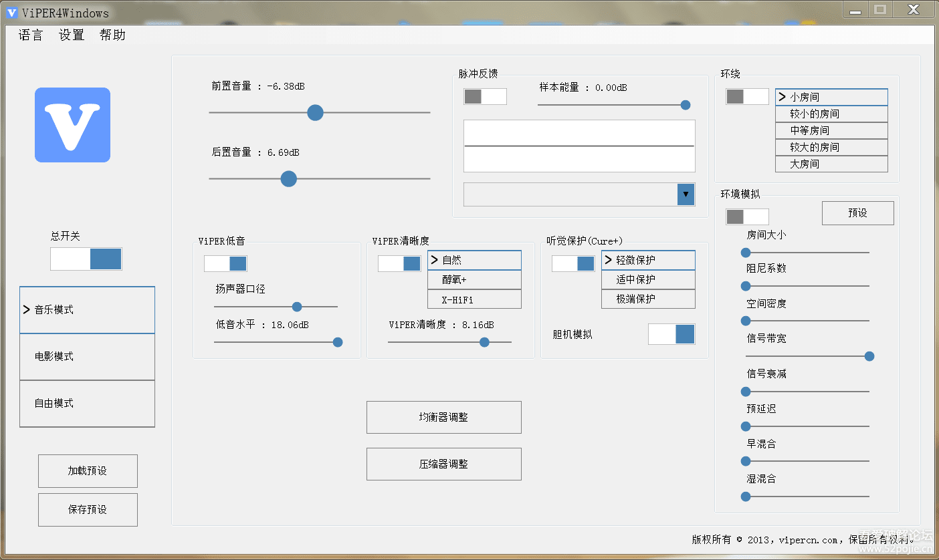Close the ViPER4Windows window
This screenshot has width=939, height=560.
point(912,9)
